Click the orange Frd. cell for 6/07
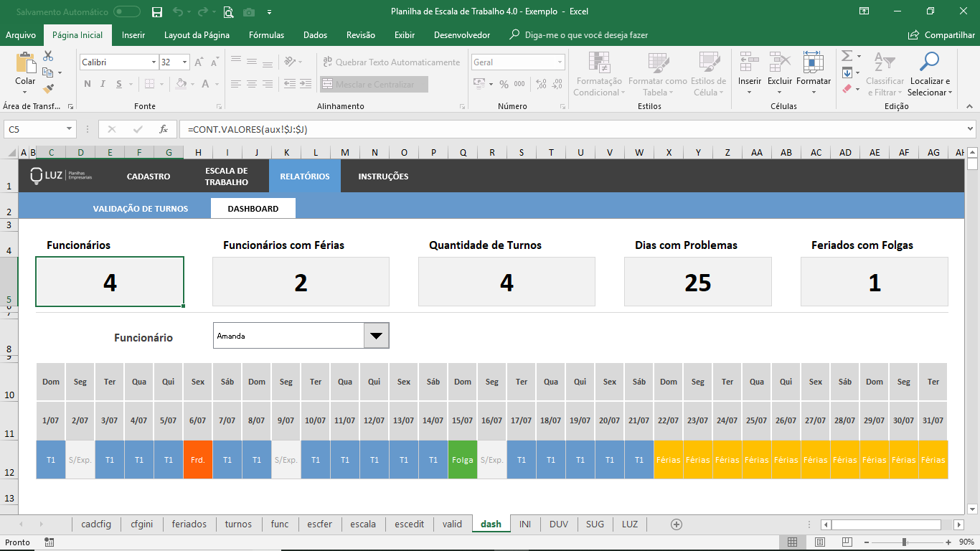 click(198, 460)
